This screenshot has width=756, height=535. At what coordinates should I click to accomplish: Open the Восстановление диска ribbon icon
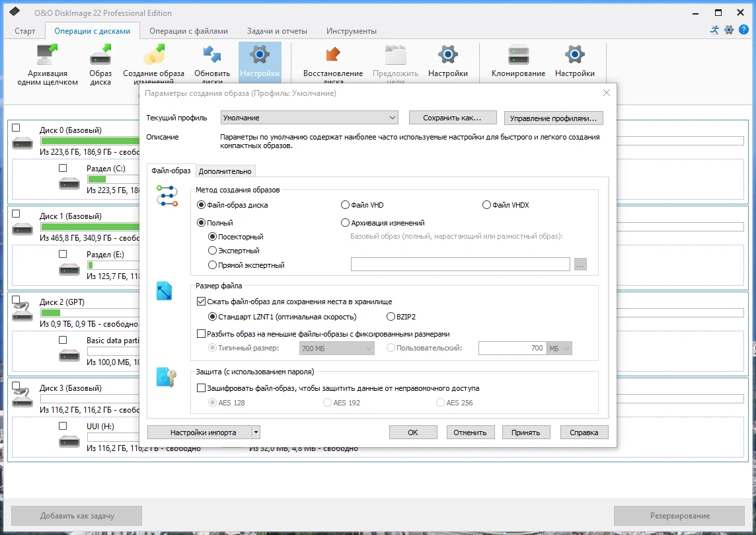click(x=332, y=56)
